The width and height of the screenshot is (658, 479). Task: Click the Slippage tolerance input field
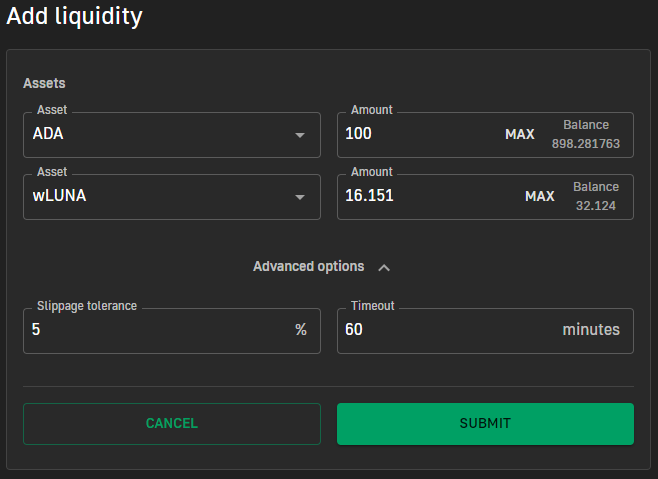pos(159,330)
